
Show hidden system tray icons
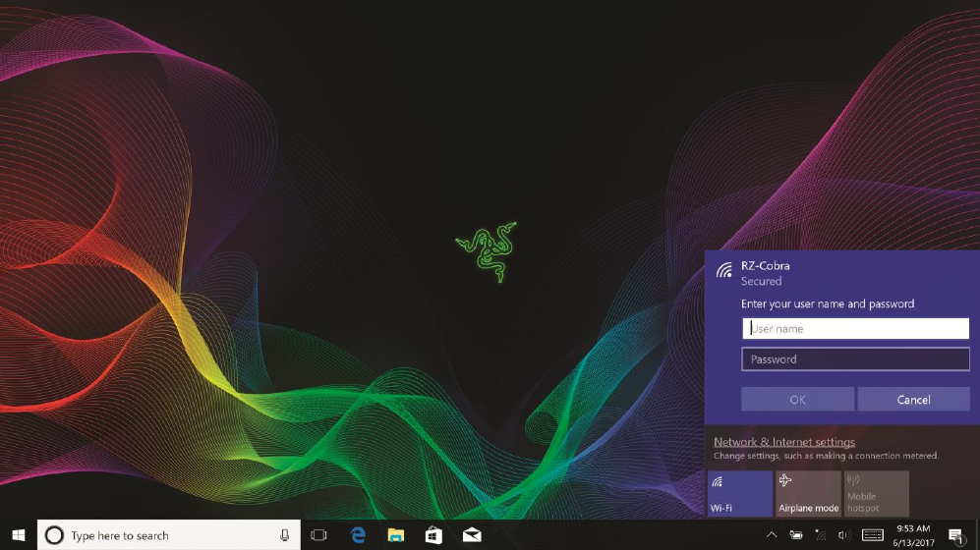click(772, 535)
